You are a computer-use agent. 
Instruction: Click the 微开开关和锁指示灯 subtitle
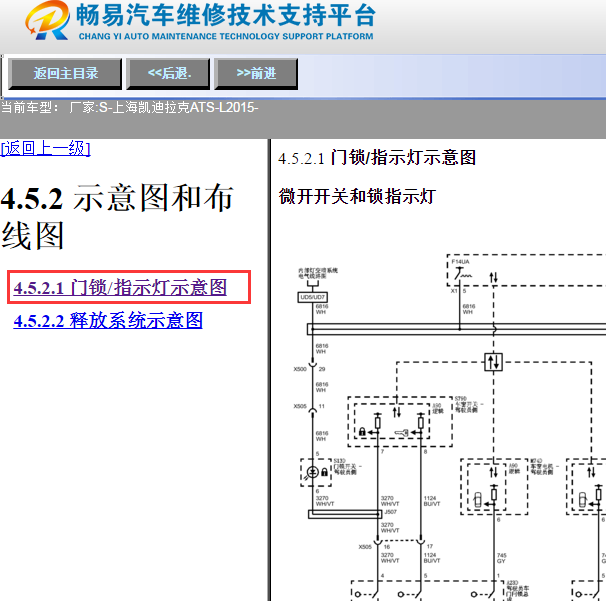pyautogui.click(x=357, y=196)
